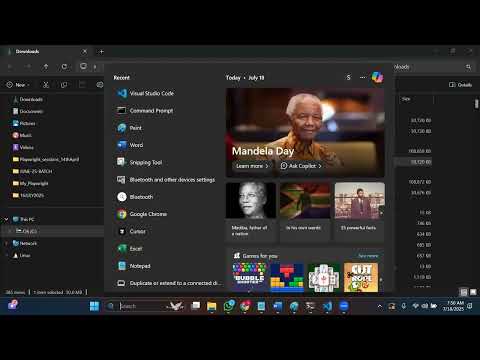Click the taskbar Search box
Screen dimensions: 480x360
144,306
